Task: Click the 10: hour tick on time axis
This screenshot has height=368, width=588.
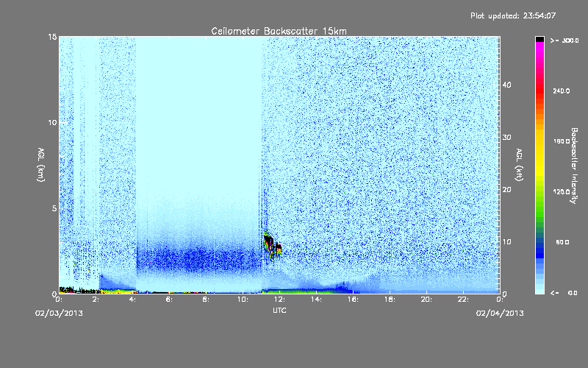Action: click(x=243, y=300)
